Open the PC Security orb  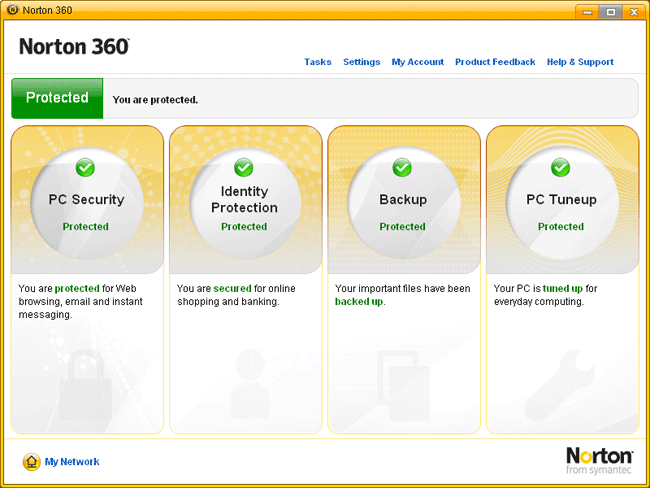[x=87, y=203]
